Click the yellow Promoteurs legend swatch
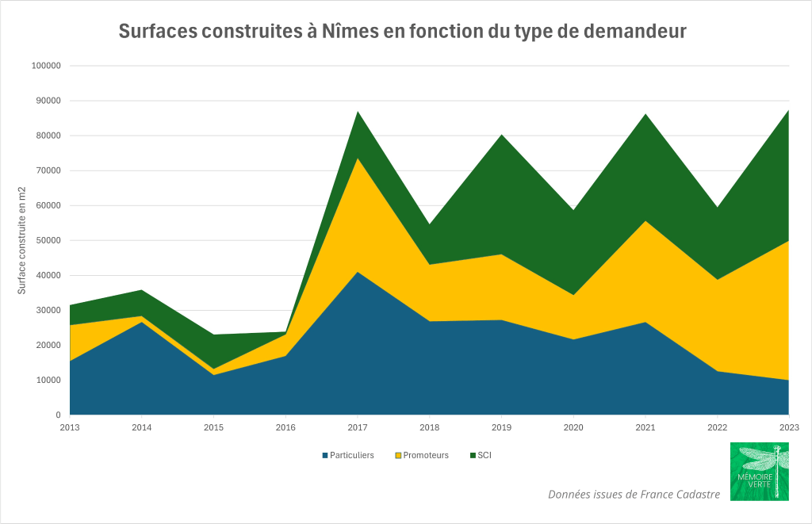 (x=398, y=455)
